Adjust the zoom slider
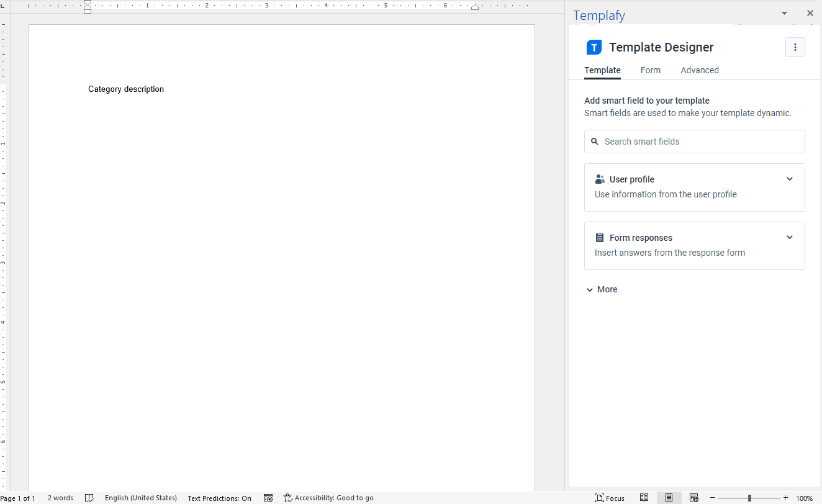The width and height of the screenshot is (822, 504). coord(749,497)
